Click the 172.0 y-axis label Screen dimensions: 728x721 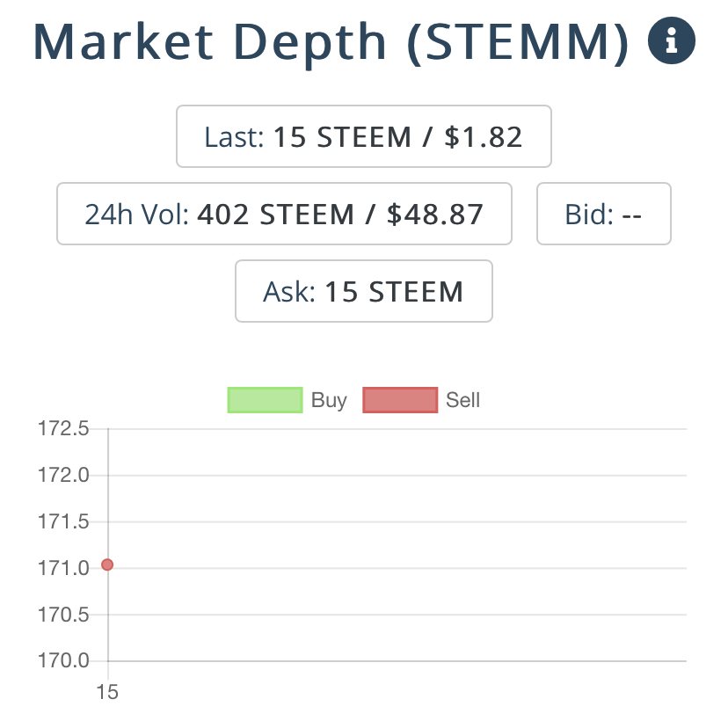[x=63, y=476]
